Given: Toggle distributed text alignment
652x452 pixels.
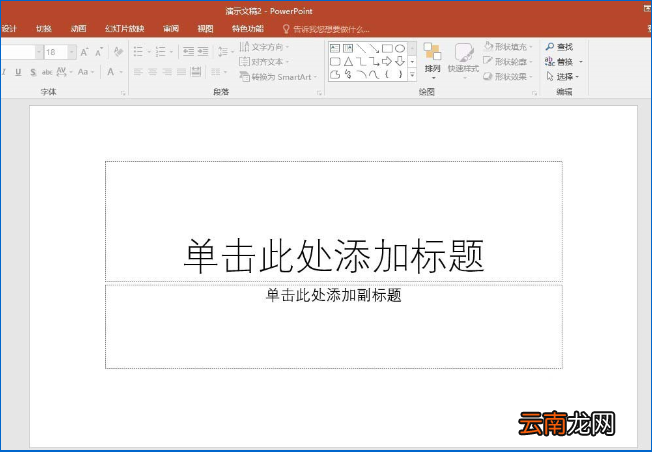Looking at the screenshot, I should 196,72.
